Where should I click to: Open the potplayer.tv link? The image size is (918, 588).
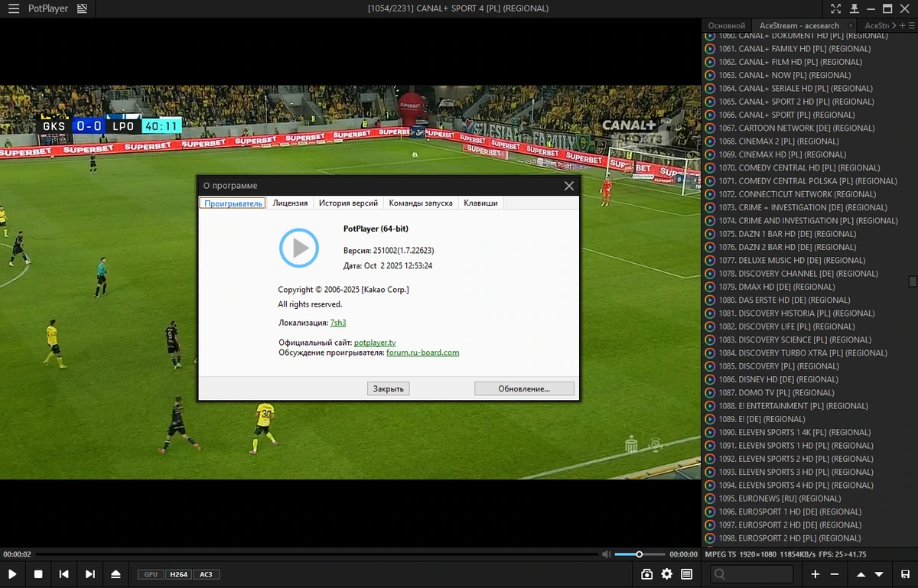pyautogui.click(x=375, y=343)
